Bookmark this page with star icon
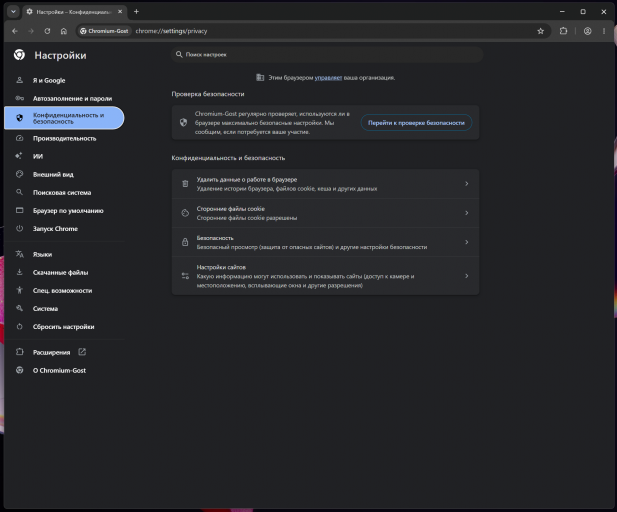617x512 pixels. 541,31
